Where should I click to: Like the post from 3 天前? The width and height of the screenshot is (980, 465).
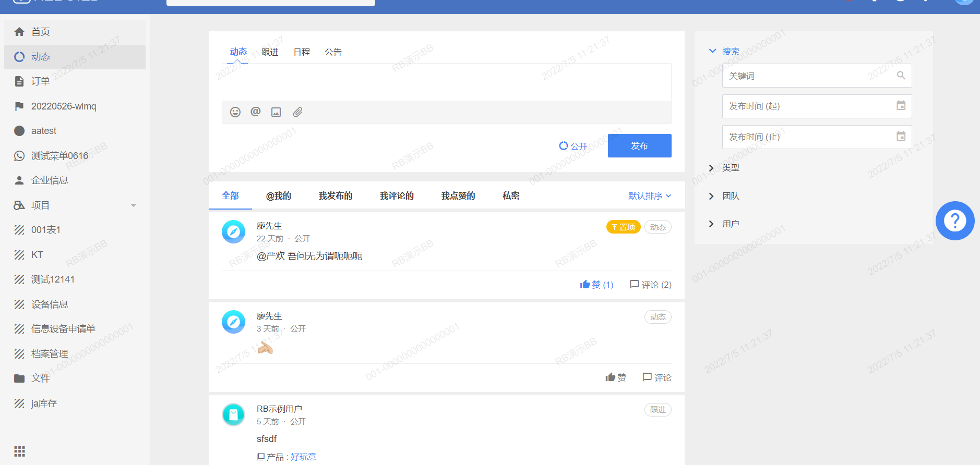point(616,377)
